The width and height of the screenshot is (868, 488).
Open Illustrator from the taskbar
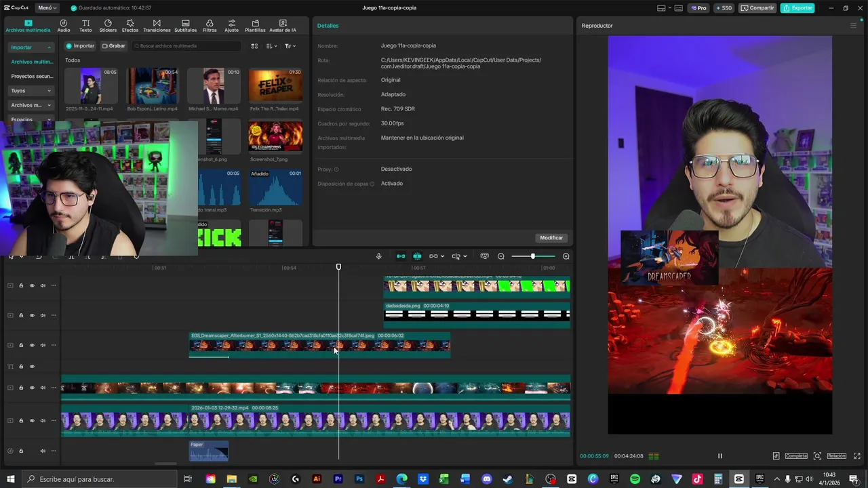316,479
